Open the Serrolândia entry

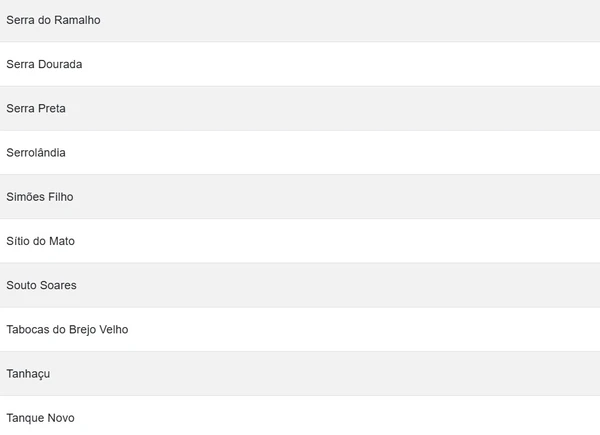coord(35,152)
